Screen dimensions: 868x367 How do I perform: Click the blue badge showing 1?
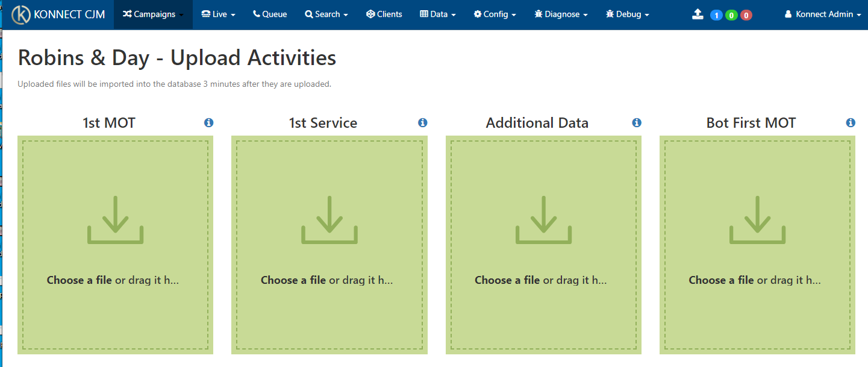click(716, 15)
